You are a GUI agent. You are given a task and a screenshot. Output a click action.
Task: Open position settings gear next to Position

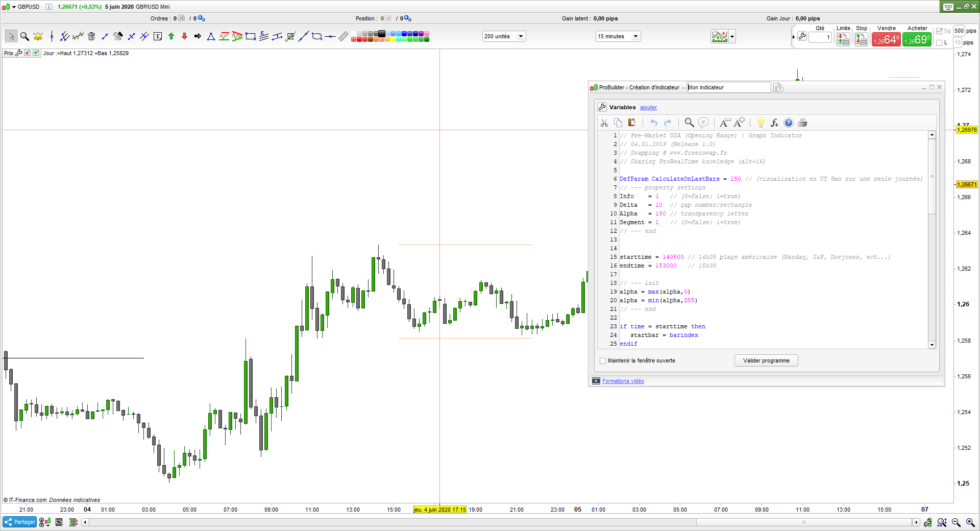click(408, 18)
